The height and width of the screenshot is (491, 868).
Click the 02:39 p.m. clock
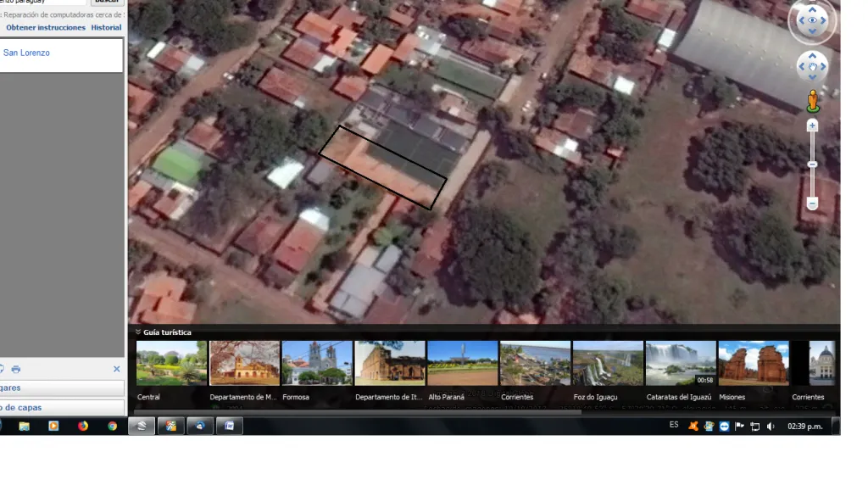click(805, 427)
